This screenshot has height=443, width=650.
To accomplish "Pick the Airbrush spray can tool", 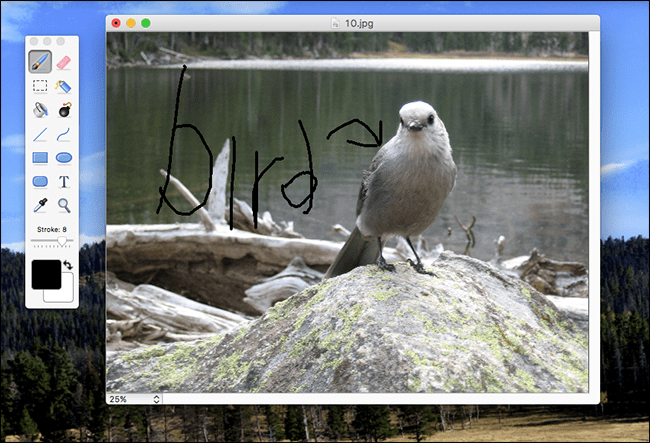I will [x=64, y=86].
